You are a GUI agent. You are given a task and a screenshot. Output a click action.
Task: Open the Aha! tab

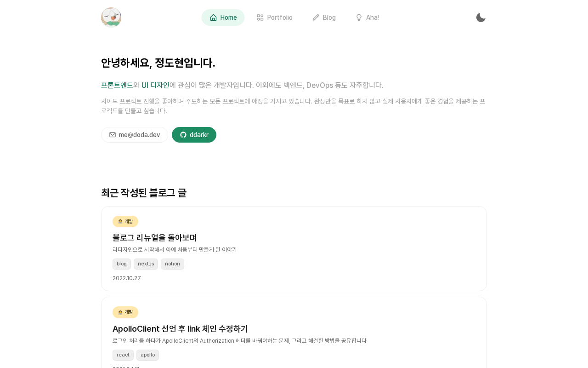[x=367, y=17]
